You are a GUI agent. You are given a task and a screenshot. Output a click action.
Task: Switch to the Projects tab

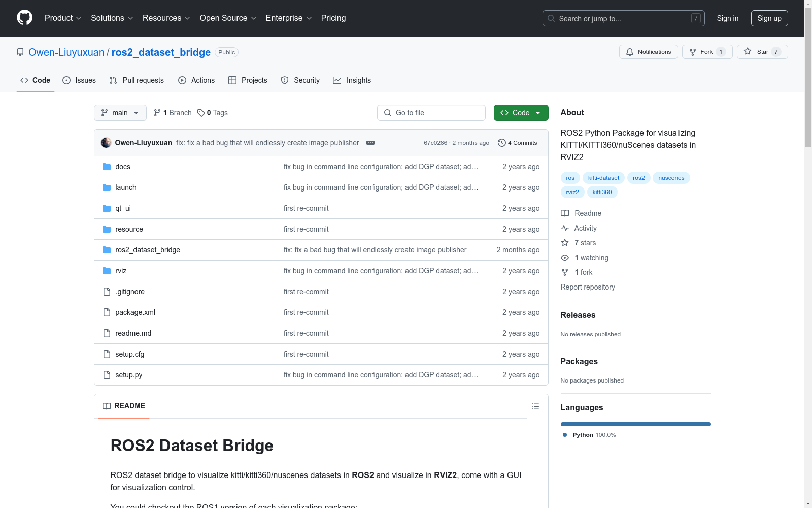[x=248, y=80]
